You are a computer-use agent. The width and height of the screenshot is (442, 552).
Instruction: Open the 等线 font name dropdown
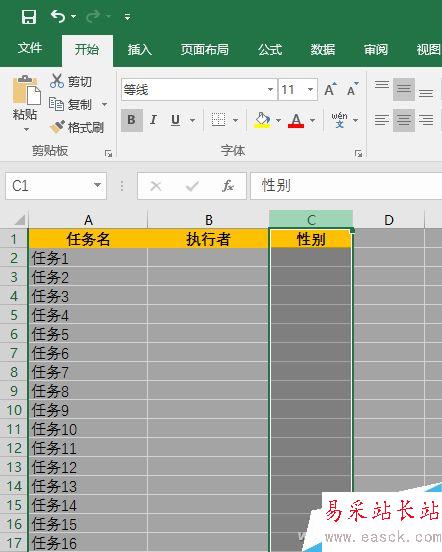point(270,89)
